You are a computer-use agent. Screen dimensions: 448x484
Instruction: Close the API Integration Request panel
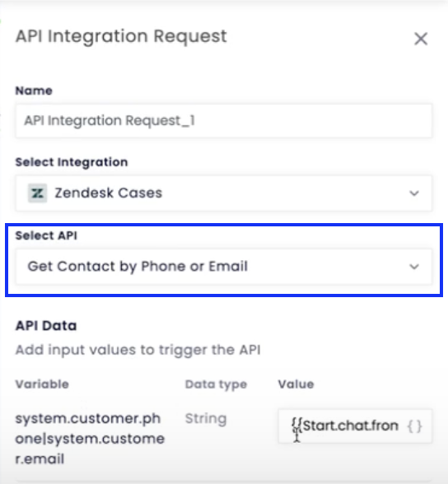coord(421,39)
